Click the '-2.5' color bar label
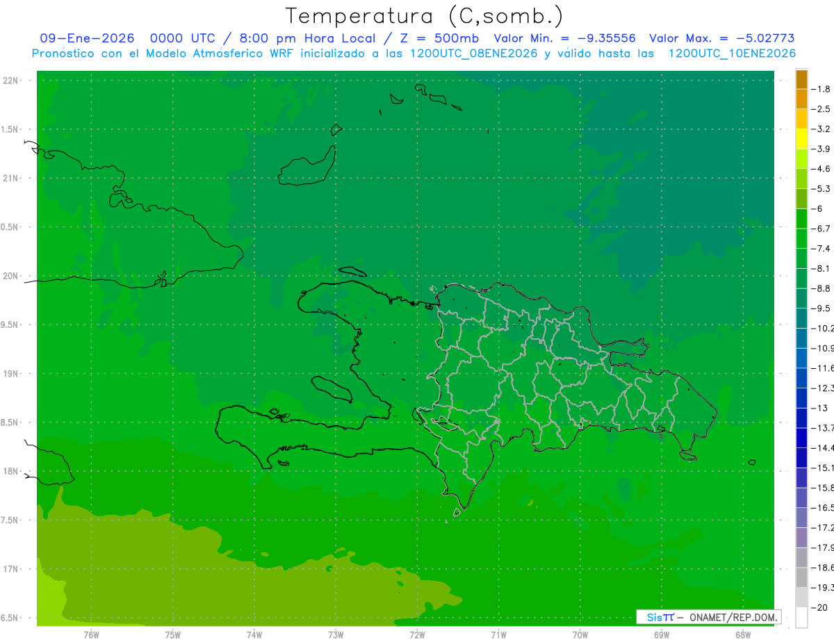This screenshot has width=834, height=644. [822, 109]
